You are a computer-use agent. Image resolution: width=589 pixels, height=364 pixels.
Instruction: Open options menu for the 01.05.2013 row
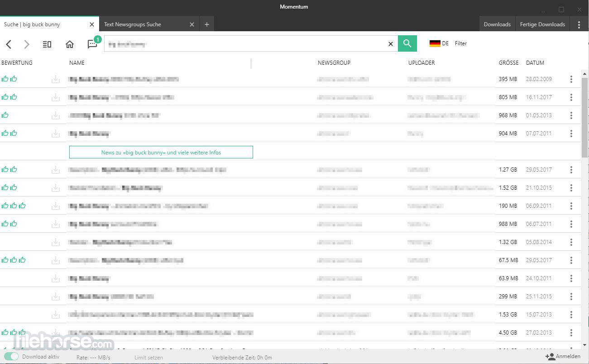point(571,115)
